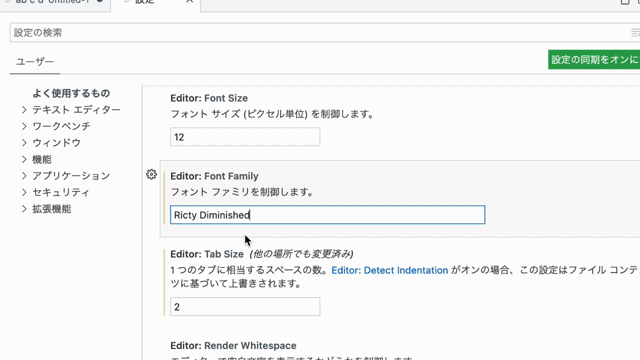
Task: Expand ワークベンチ category
Action: [24, 126]
